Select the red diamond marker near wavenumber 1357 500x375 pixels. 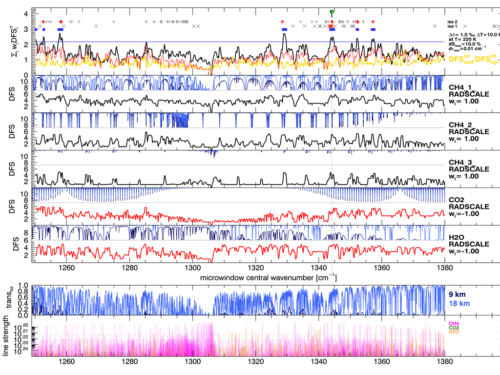[x=373, y=22]
